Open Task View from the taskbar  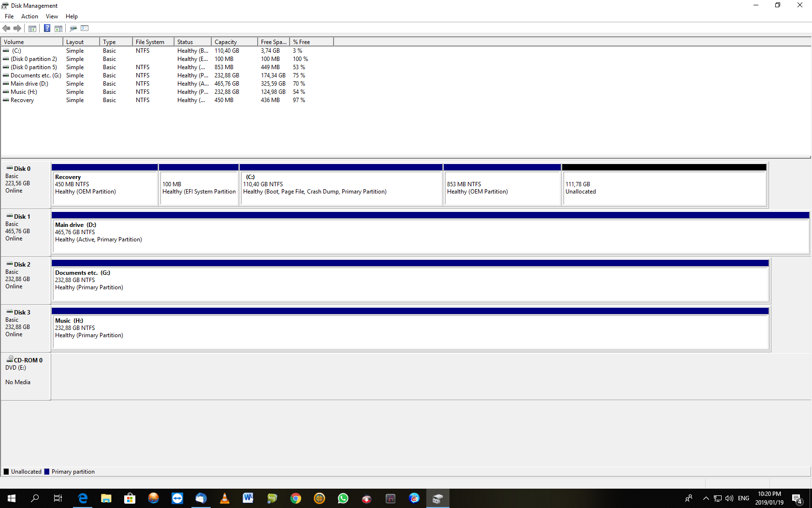58,498
